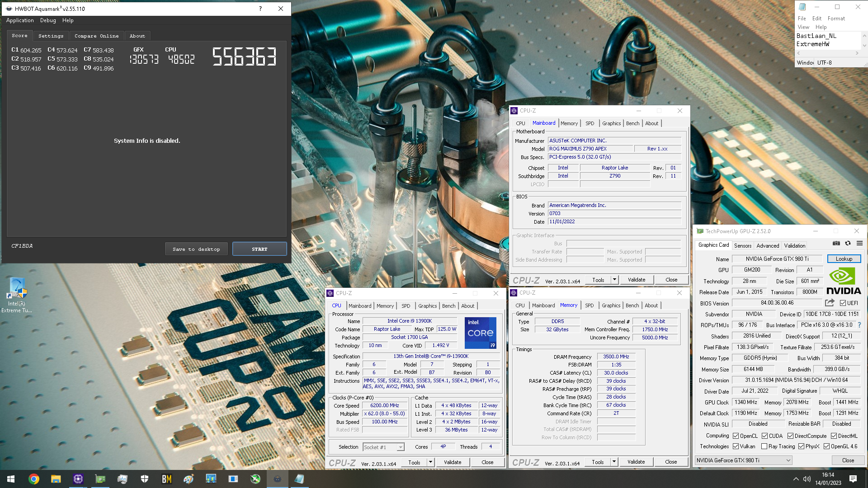
Task: Open the GPU-Z hamburger menu
Action: click(859, 244)
